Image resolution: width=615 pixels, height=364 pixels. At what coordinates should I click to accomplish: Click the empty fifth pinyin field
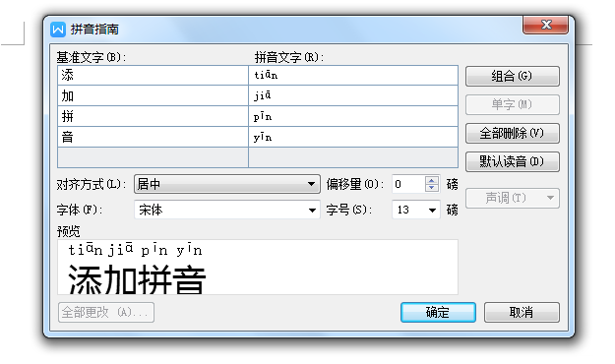(353, 157)
